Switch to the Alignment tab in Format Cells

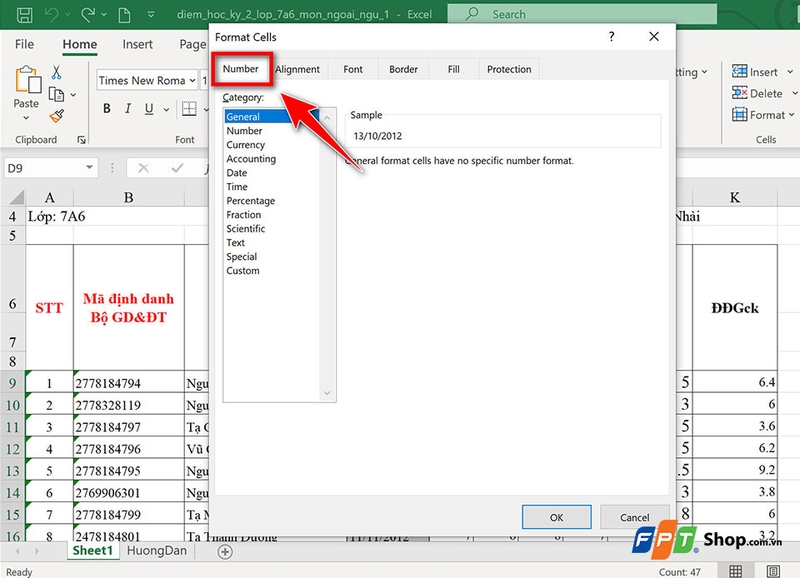[x=298, y=69]
